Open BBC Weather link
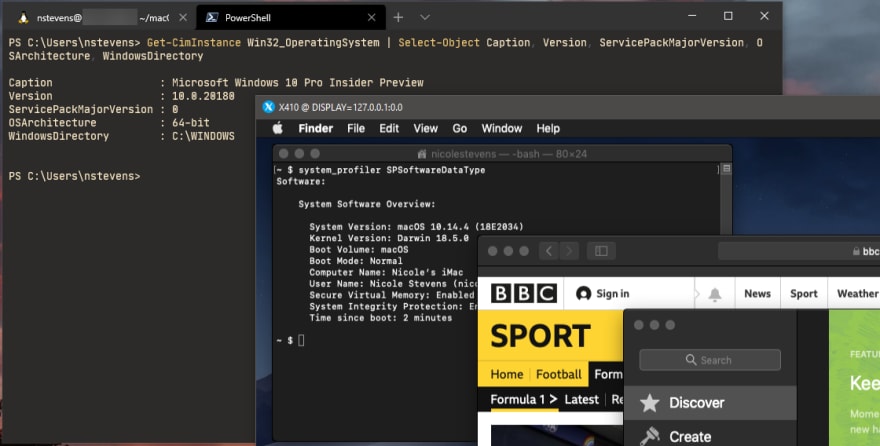 [857, 293]
